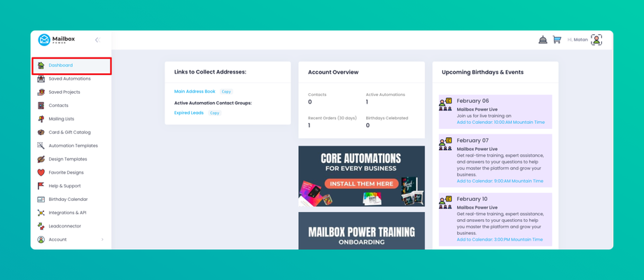Open Favorite Designs
This screenshot has height=280, width=644.
tap(66, 172)
